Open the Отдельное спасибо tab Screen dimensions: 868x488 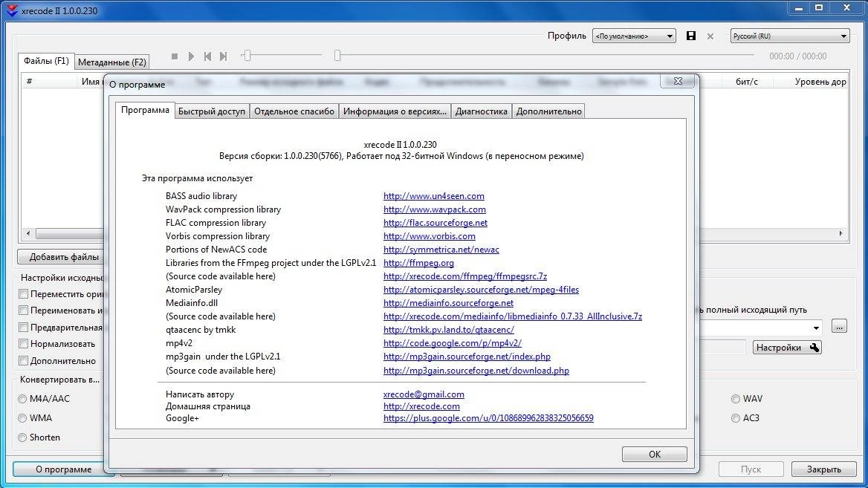click(x=294, y=111)
